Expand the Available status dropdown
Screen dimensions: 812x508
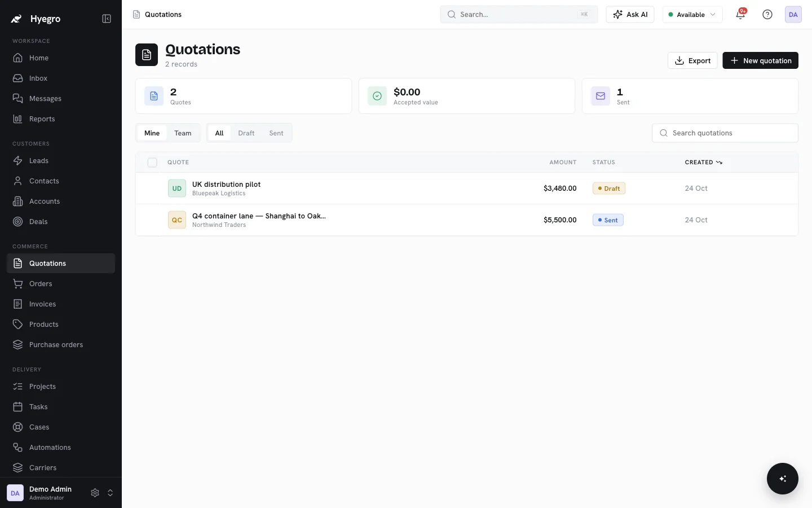(x=692, y=15)
